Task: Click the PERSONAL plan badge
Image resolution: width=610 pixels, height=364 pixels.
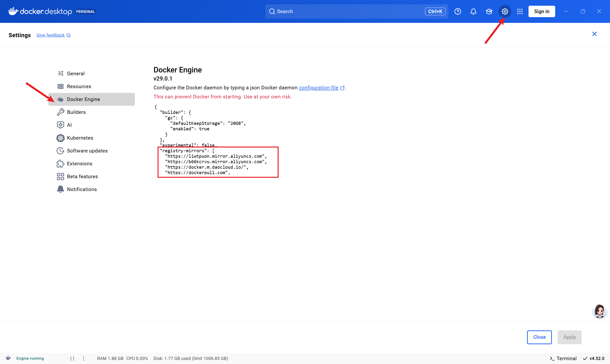Action: (85, 11)
